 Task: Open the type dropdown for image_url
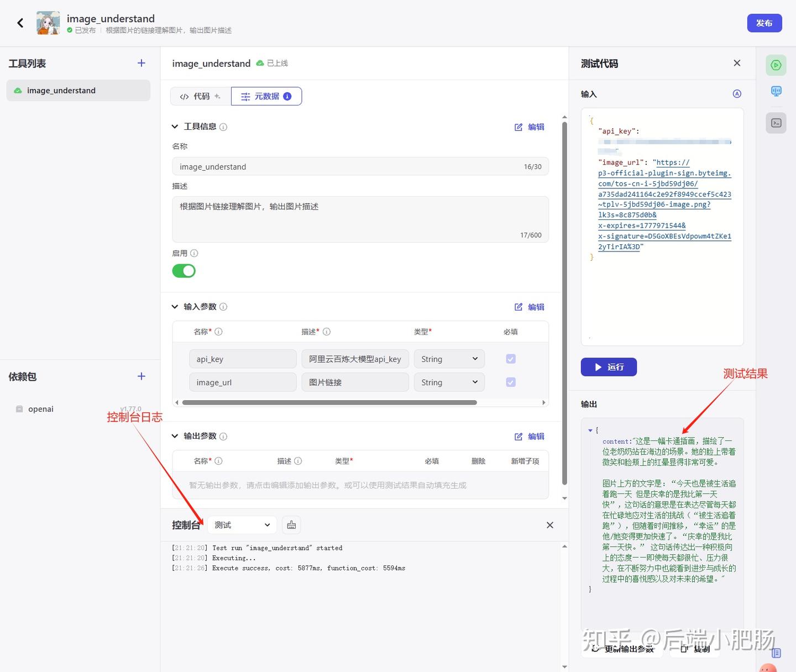coord(449,382)
